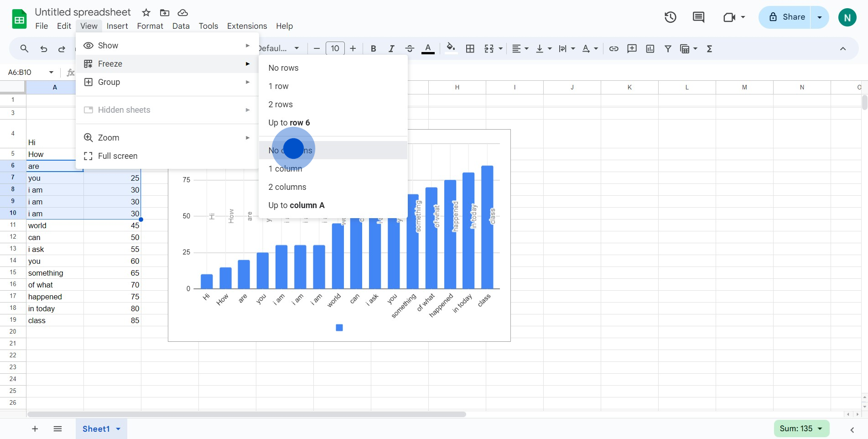Open vertical align dropdown
Screen dimensions: 868x439
[543, 49]
